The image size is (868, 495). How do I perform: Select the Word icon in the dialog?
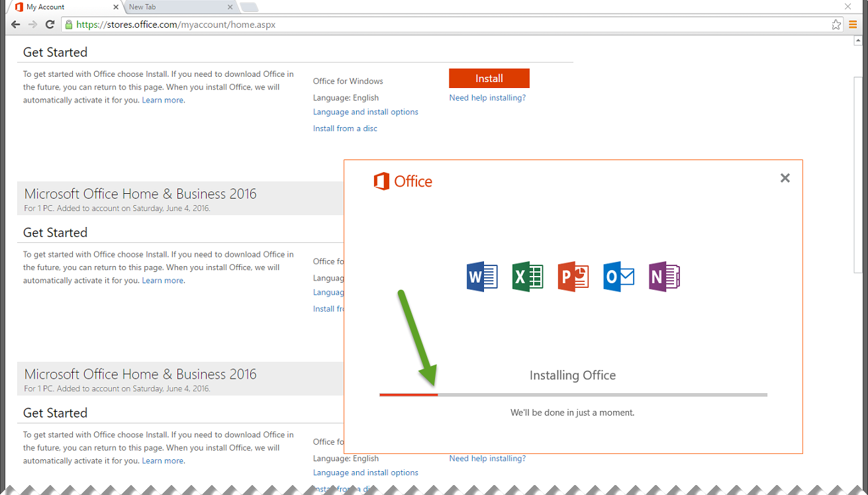pyautogui.click(x=481, y=277)
